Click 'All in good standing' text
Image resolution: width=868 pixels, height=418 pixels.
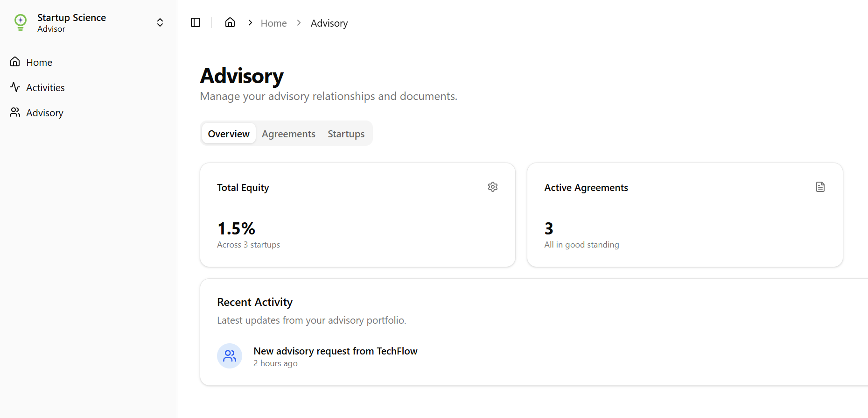[x=581, y=245]
